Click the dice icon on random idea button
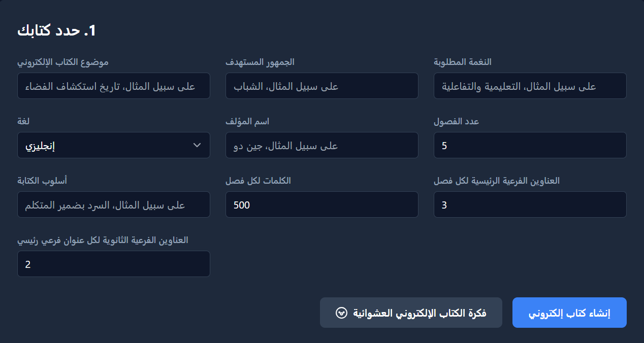 pos(341,313)
